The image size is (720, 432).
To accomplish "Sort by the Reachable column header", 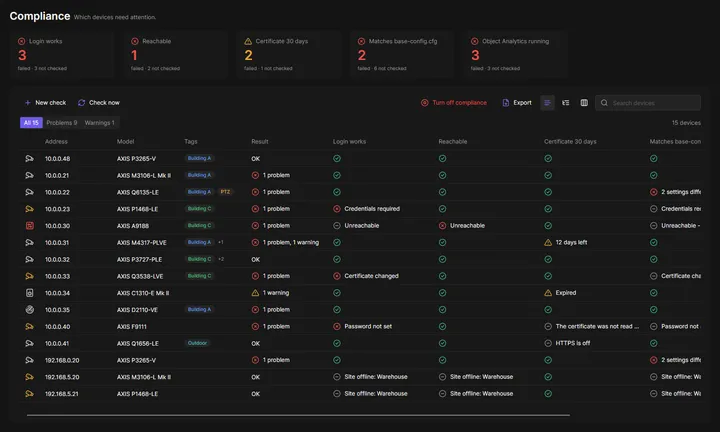I will click(x=452, y=141).
